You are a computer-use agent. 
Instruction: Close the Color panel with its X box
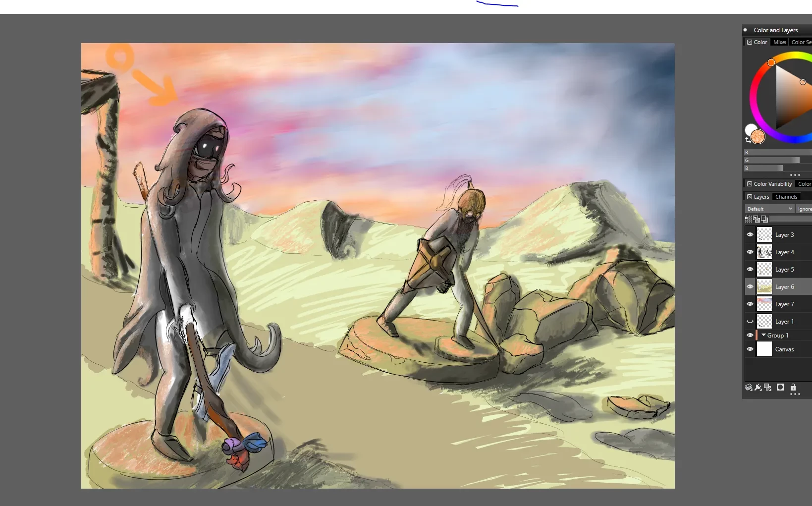point(750,43)
